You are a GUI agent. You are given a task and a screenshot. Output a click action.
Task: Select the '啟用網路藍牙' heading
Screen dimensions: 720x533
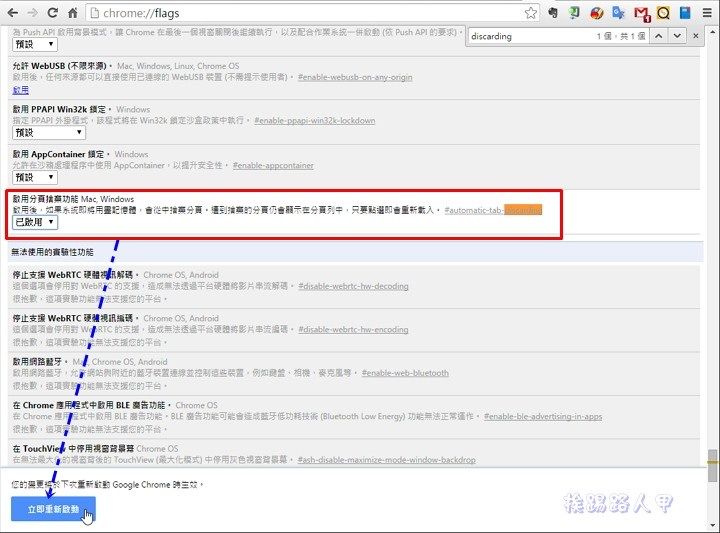(37, 361)
